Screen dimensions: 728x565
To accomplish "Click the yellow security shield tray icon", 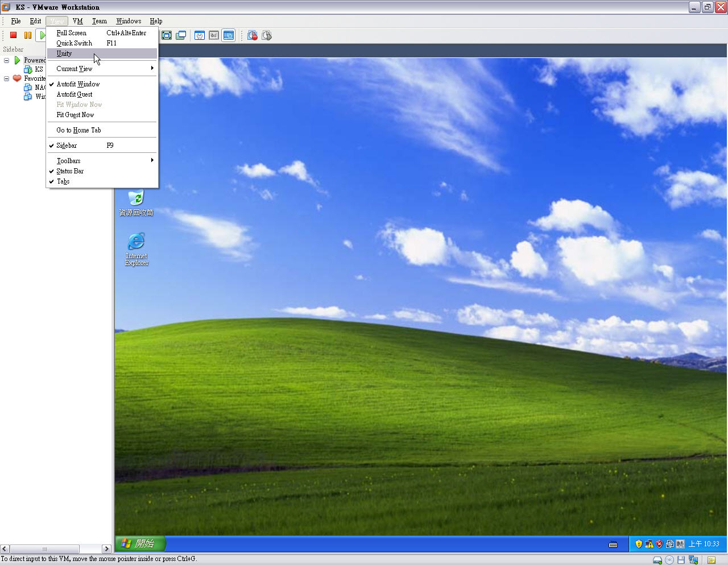I will click(639, 544).
